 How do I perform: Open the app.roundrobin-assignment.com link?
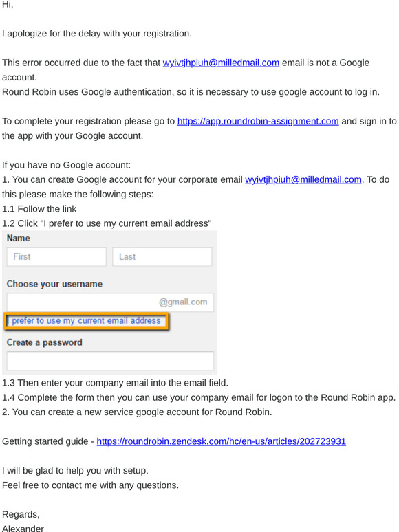point(258,121)
